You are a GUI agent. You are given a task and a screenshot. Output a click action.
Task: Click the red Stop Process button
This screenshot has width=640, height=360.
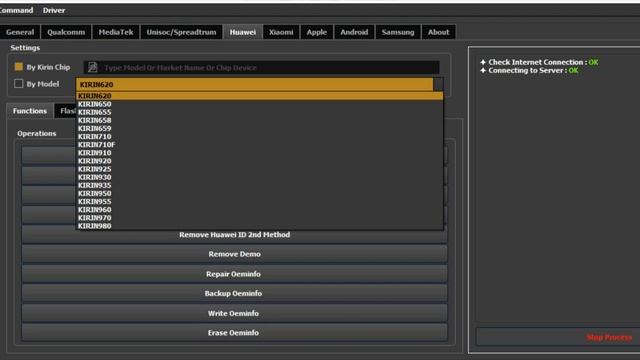pos(609,338)
